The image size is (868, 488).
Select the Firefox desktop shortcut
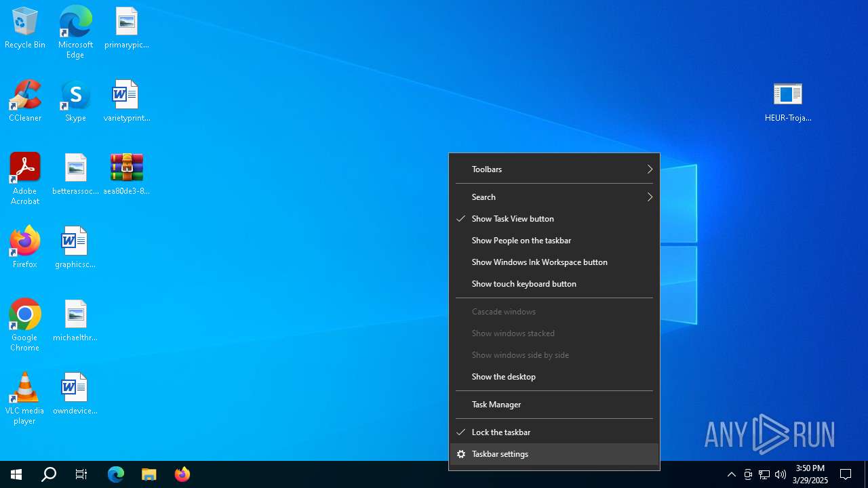tap(25, 248)
